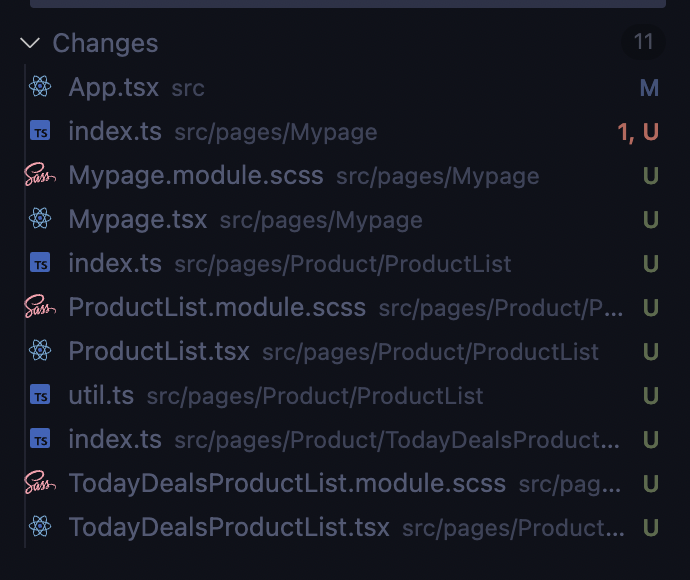This screenshot has height=580, width=690.
Task: Click the '1, U' status on index.ts
Action: click(638, 132)
